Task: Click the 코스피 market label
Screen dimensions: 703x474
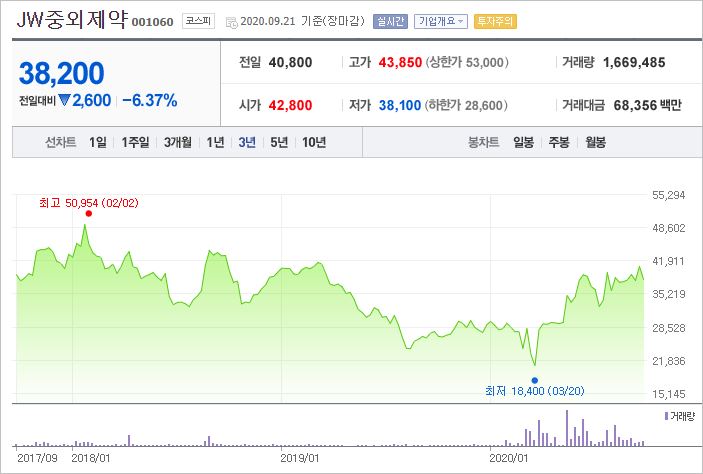Action: click(x=199, y=21)
